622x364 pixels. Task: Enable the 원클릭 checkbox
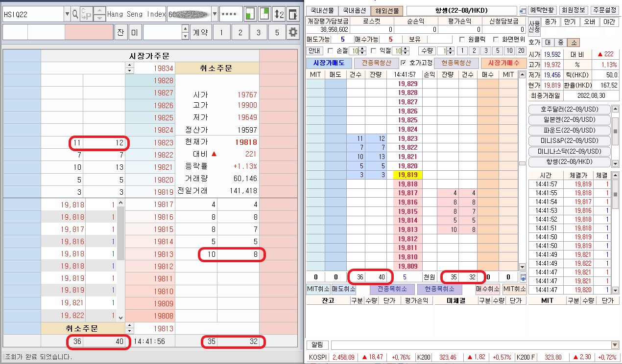tap(461, 40)
